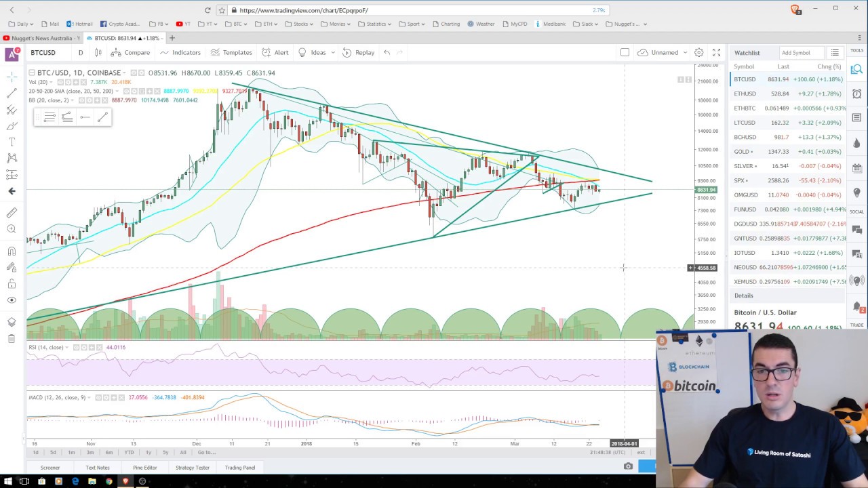
Task: Open chart settings gear icon
Action: pos(698,52)
